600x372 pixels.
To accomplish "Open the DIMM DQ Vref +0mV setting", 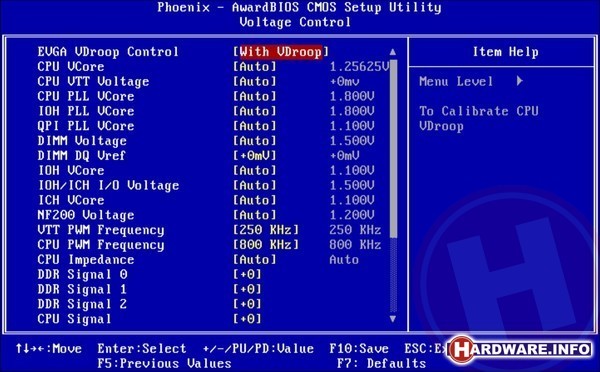I will click(254, 156).
